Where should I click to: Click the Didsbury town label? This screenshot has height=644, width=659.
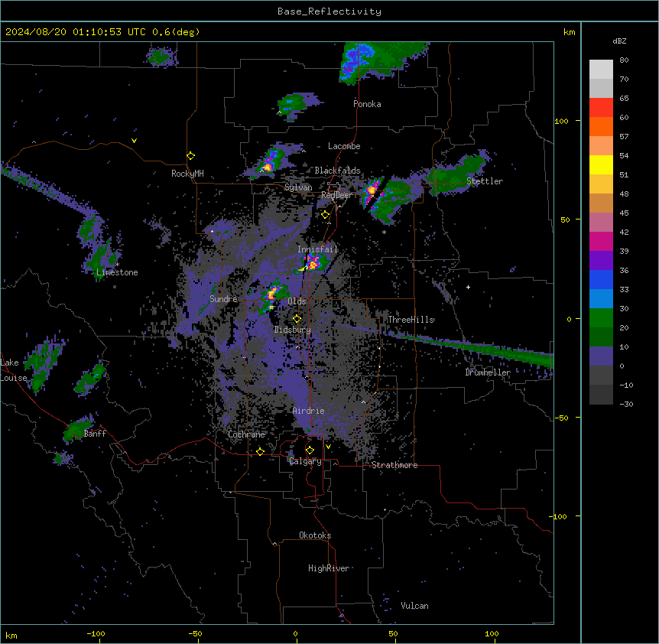click(293, 330)
